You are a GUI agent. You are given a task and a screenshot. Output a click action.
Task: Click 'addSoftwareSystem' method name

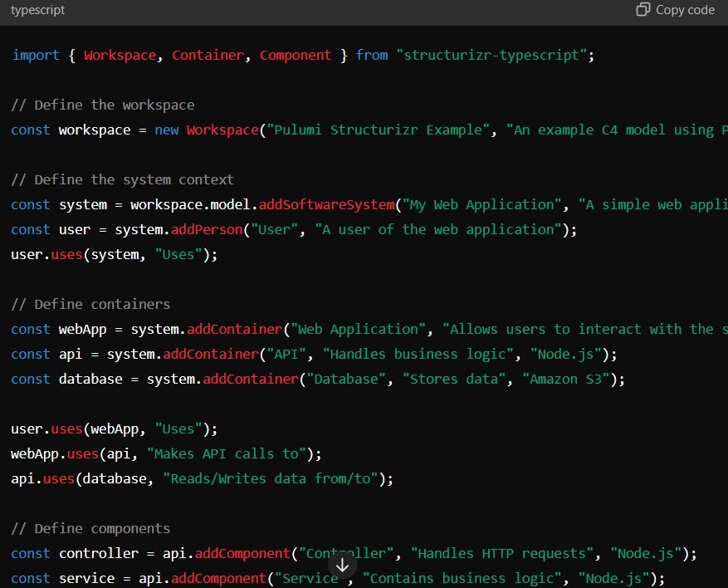[326, 205]
